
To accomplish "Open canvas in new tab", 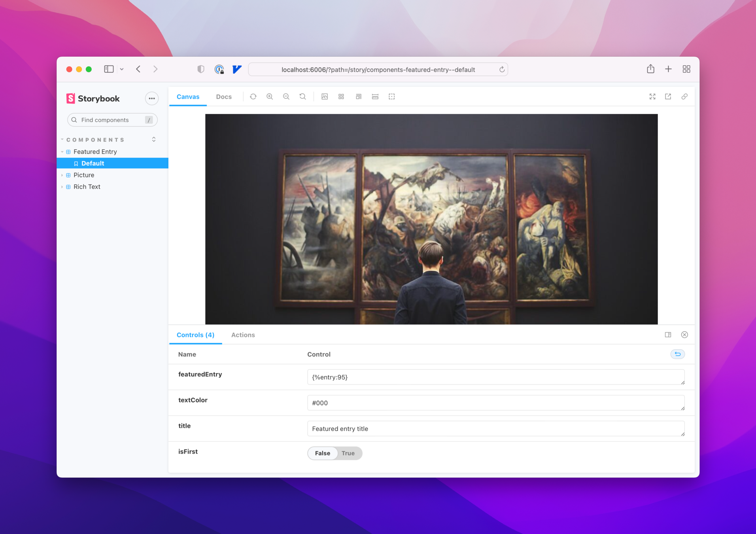I will click(x=668, y=97).
